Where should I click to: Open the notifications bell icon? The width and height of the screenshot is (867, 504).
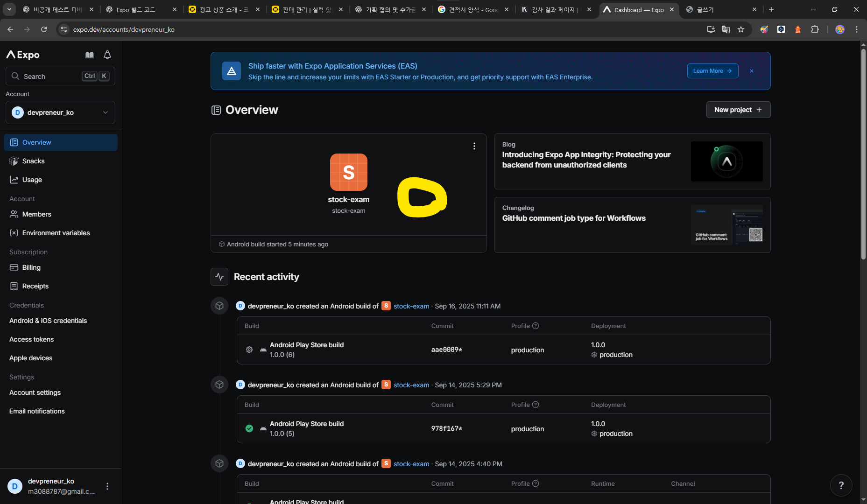(107, 55)
